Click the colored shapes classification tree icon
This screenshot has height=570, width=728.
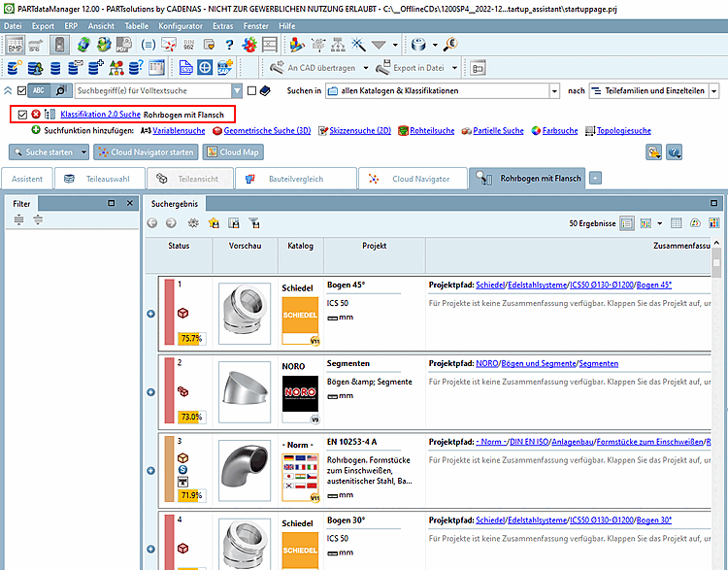coord(116,68)
